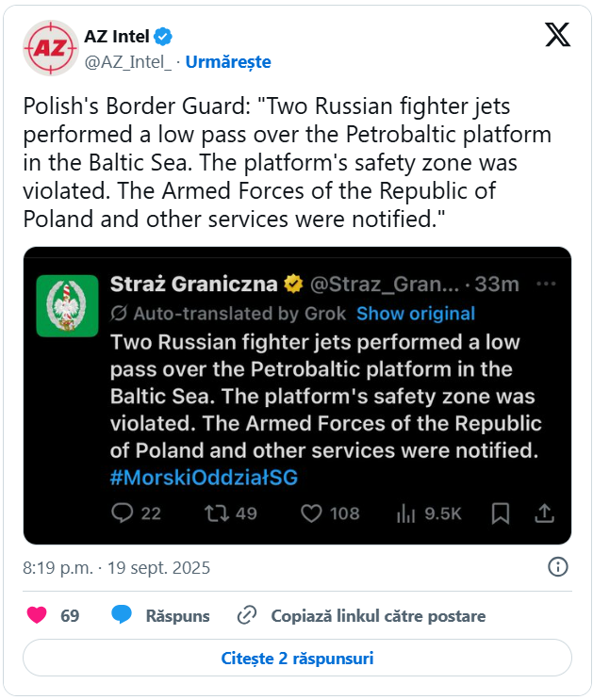Bookmark the quoted Straż Graniczna post
The image size is (593, 700).
pyautogui.click(x=501, y=513)
